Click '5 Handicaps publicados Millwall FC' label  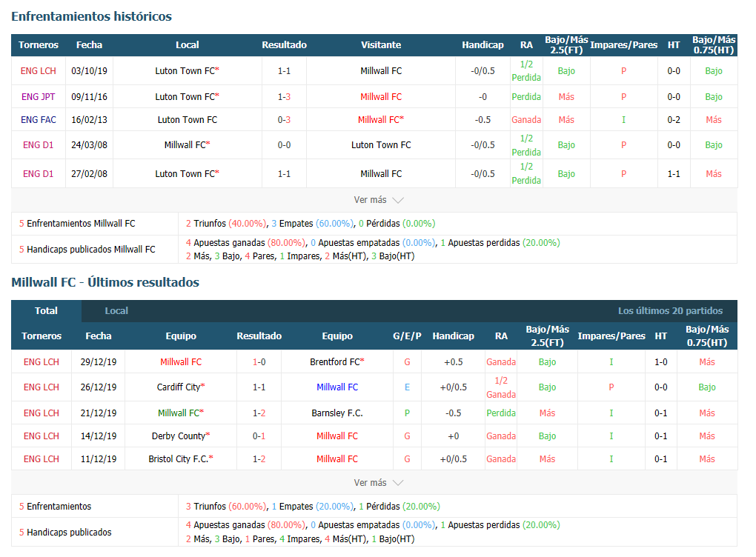pyautogui.click(x=87, y=250)
